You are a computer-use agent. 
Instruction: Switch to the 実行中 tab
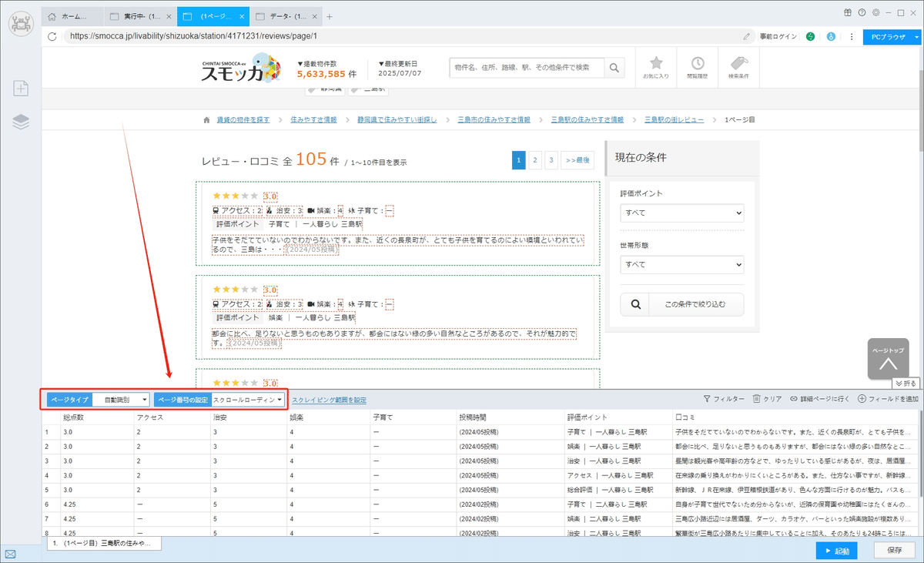coord(139,16)
